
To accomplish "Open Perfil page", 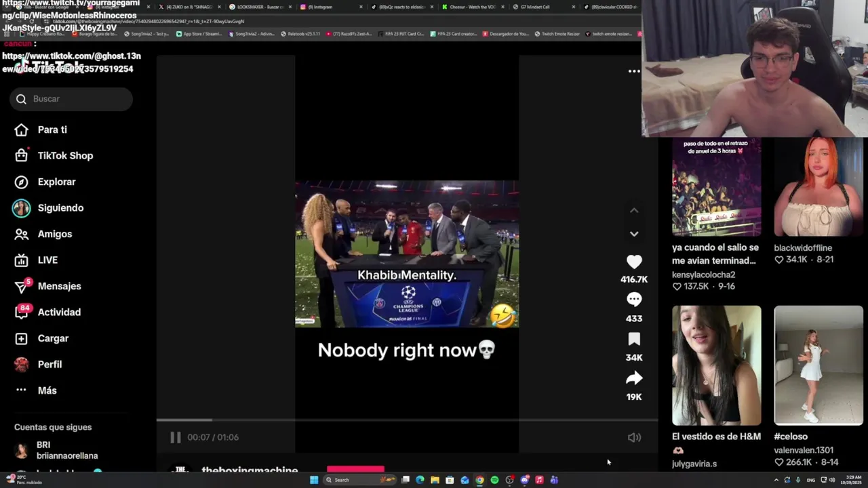I will coord(39,365).
